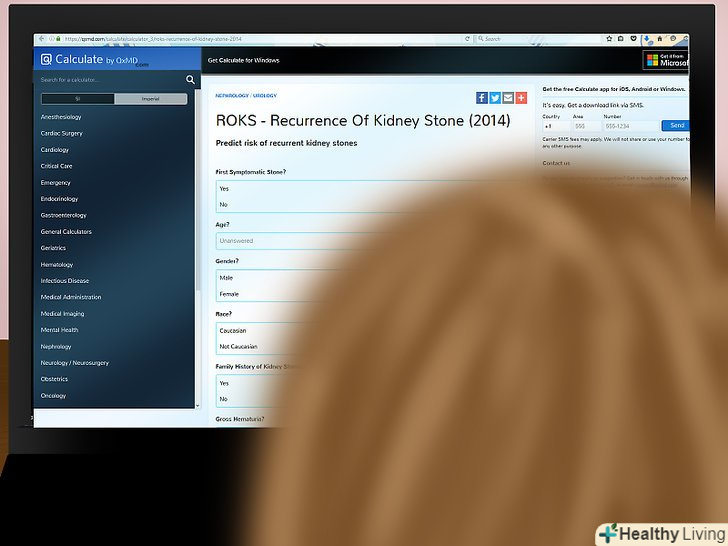Bookmark this page with the star icon
Screen dimensions: 728x546
click(x=610, y=39)
